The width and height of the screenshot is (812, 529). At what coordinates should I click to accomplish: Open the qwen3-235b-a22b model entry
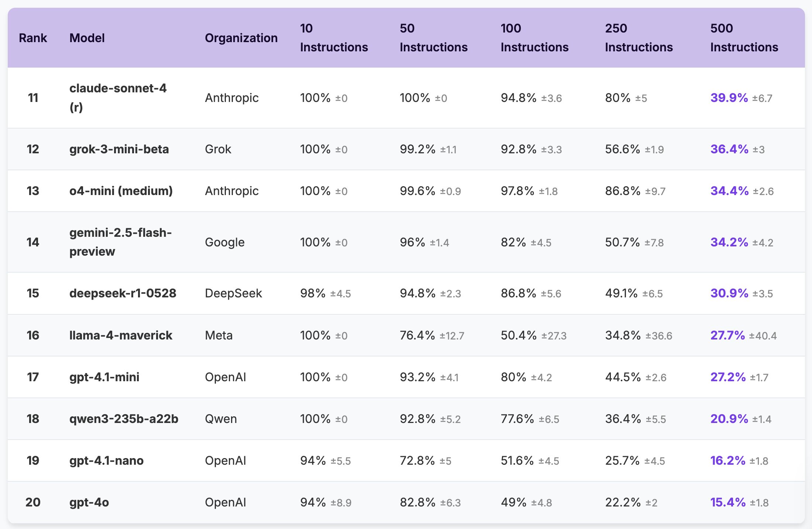tap(124, 419)
